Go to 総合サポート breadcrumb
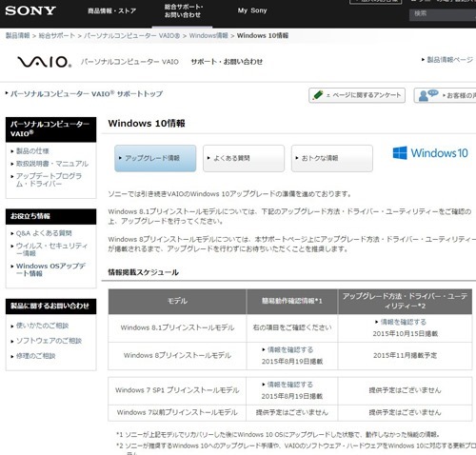 point(57,35)
